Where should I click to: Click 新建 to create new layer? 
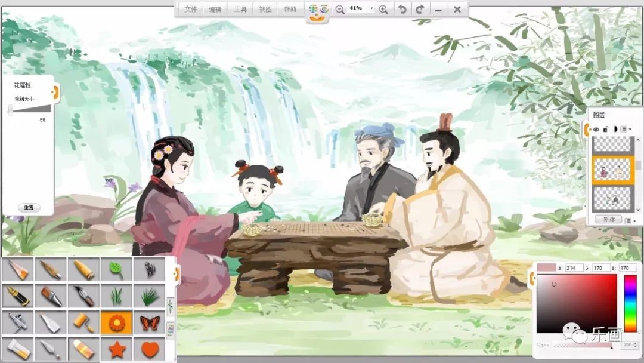tap(608, 220)
